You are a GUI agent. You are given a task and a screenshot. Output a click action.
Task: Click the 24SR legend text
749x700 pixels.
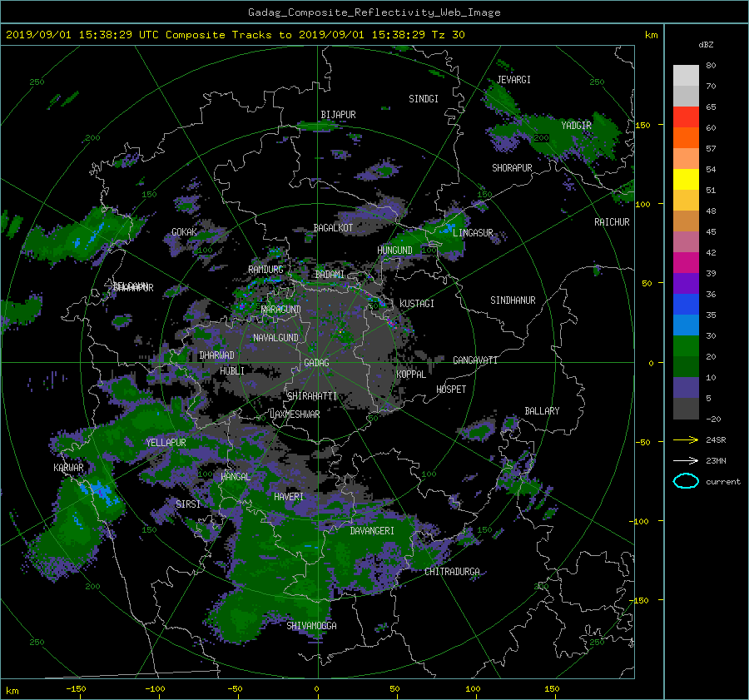click(x=716, y=440)
